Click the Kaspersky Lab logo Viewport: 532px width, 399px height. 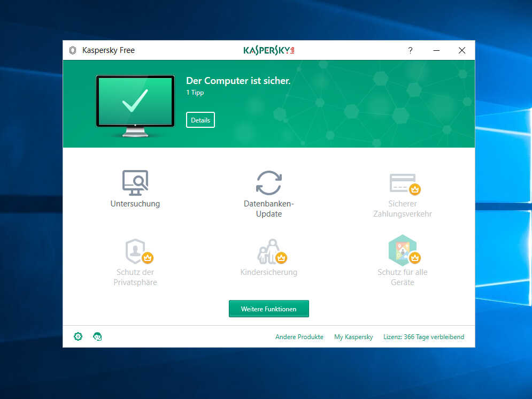pos(269,50)
